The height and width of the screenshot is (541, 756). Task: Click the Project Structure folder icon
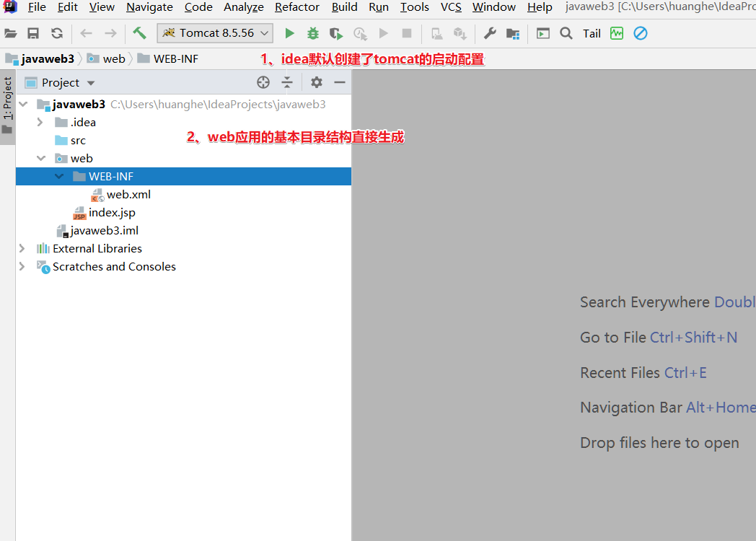click(x=512, y=33)
